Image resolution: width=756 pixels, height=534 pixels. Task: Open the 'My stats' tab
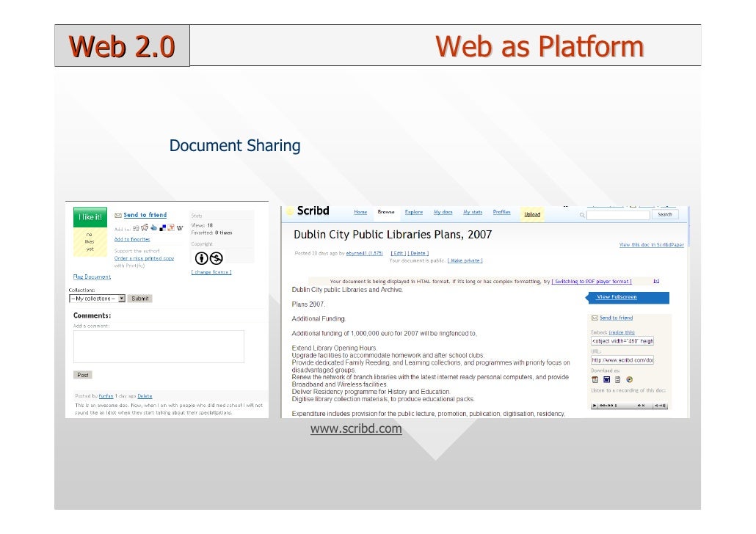coord(473,212)
